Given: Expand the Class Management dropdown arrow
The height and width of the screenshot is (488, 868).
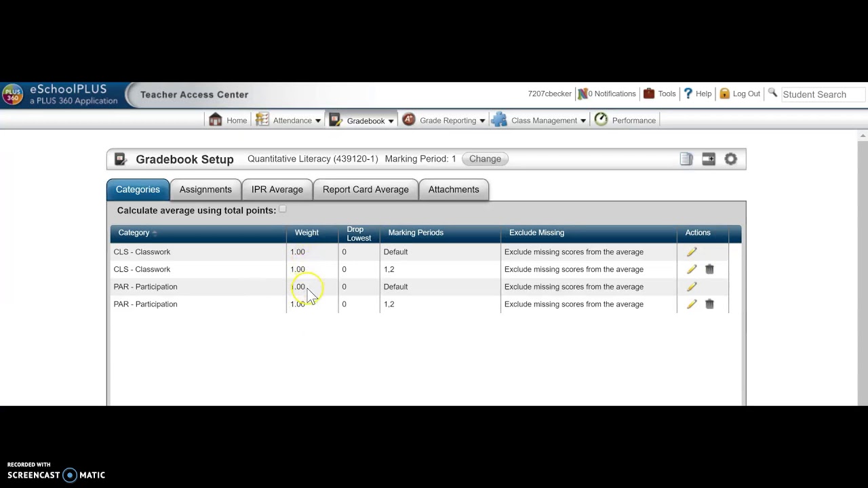Looking at the screenshot, I should [583, 121].
